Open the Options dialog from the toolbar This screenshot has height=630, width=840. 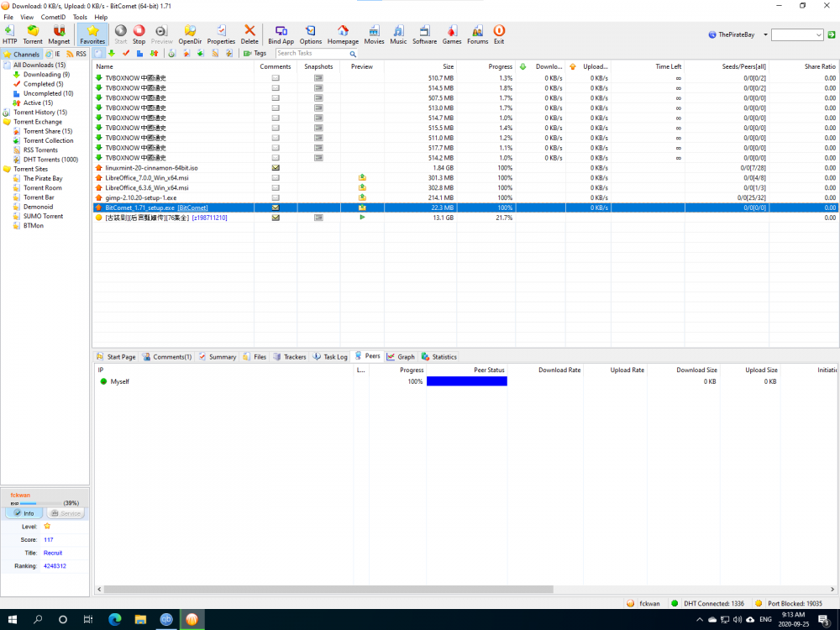(x=311, y=34)
